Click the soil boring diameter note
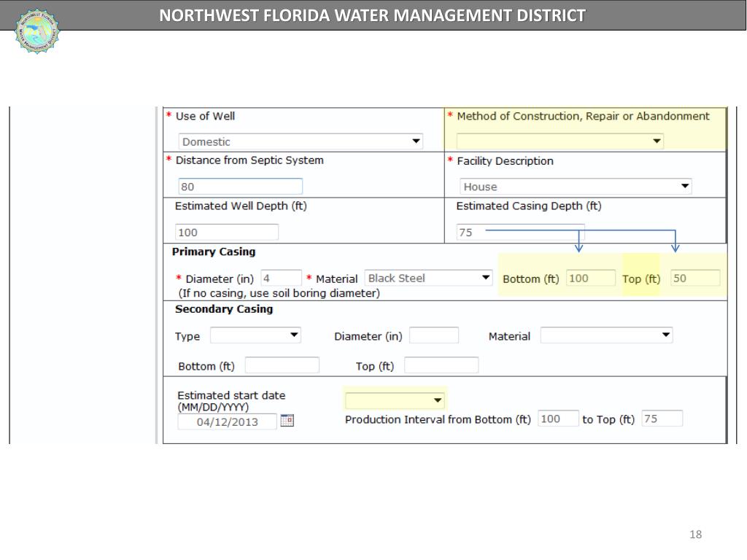 click(x=279, y=293)
